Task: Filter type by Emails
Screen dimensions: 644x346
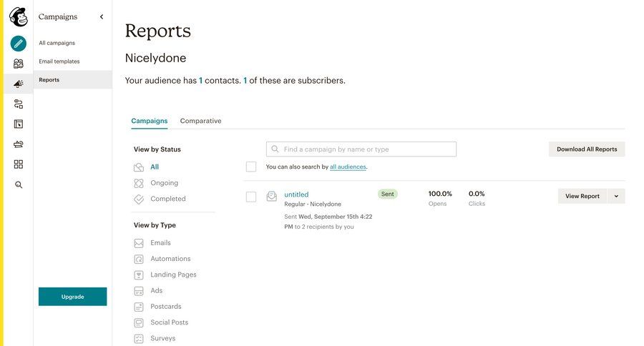Action: 160,242
